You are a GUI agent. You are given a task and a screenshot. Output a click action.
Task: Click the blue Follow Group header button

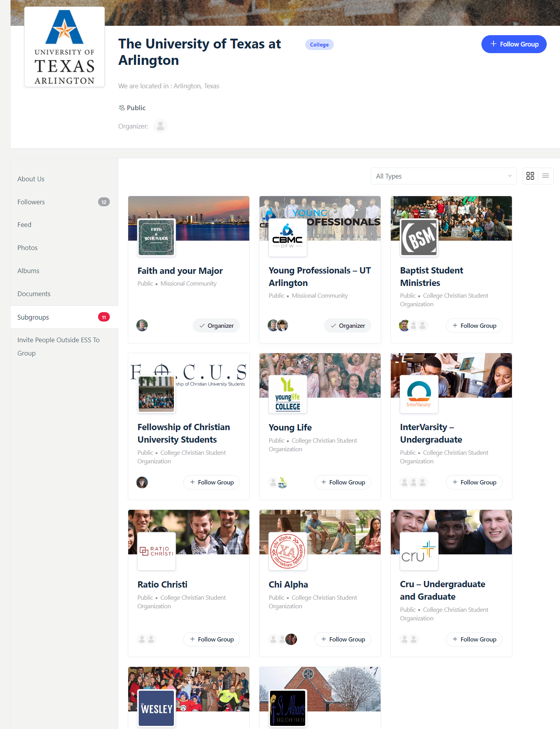(x=514, y=44)
